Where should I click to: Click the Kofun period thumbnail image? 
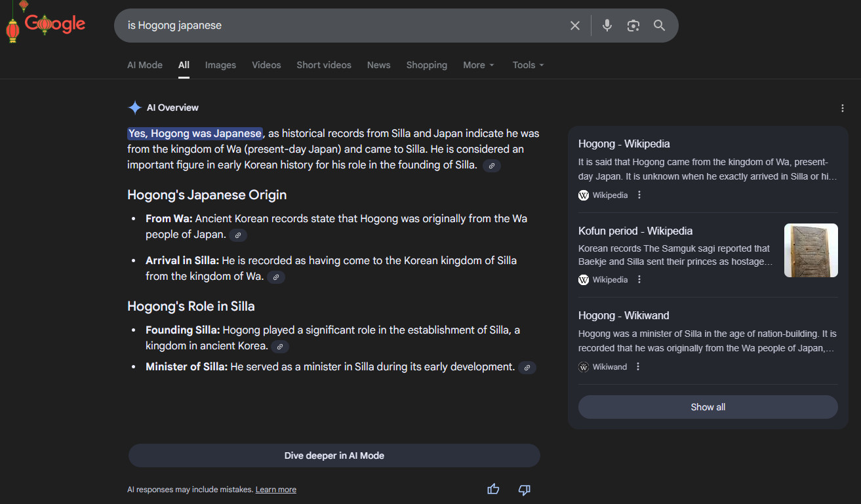(811, 250)
